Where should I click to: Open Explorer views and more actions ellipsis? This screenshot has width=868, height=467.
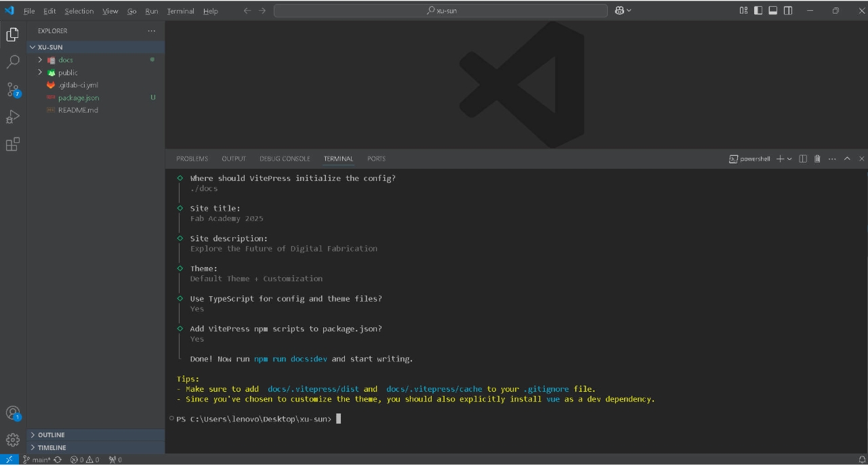click(152, 31)
